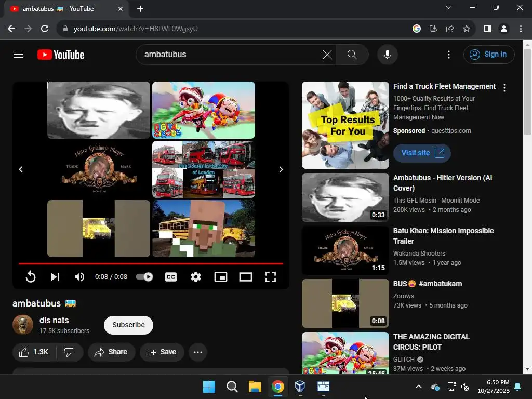
Task: Open more actions ellipsis under video
Action: click(x=198, y=352)
